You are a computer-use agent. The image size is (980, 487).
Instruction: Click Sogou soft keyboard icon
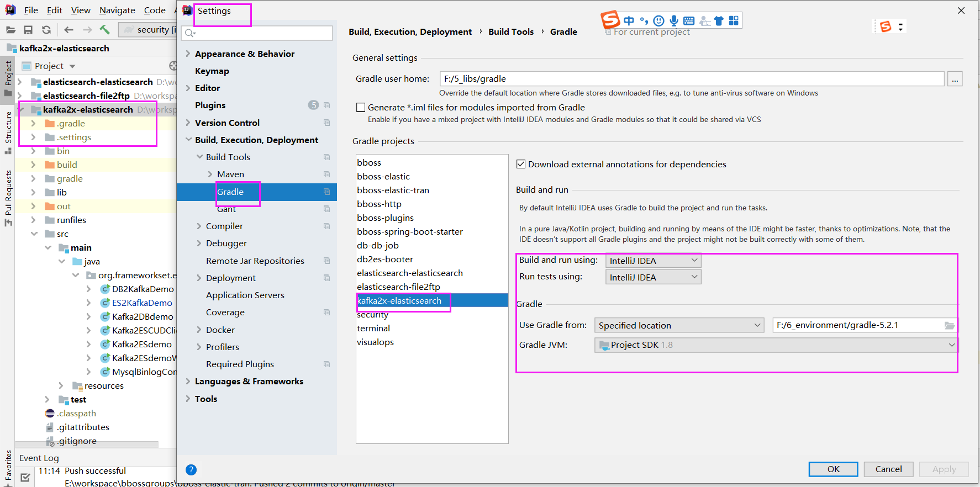(689, 21)
